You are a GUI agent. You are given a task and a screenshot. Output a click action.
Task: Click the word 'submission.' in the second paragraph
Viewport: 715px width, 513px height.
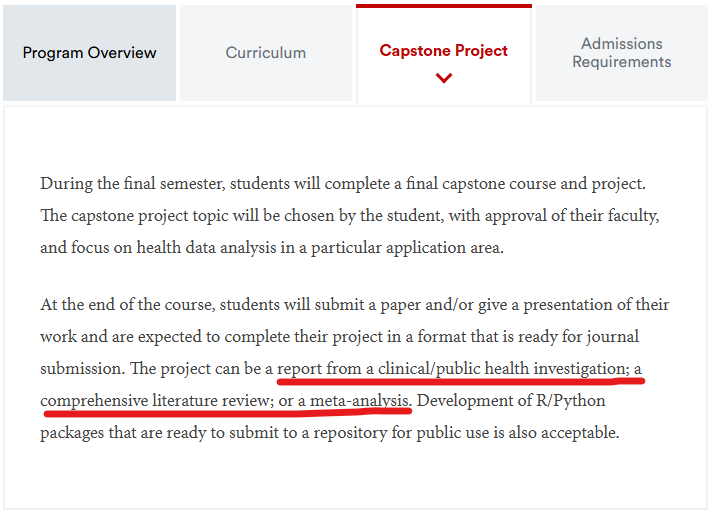point(83,368)
